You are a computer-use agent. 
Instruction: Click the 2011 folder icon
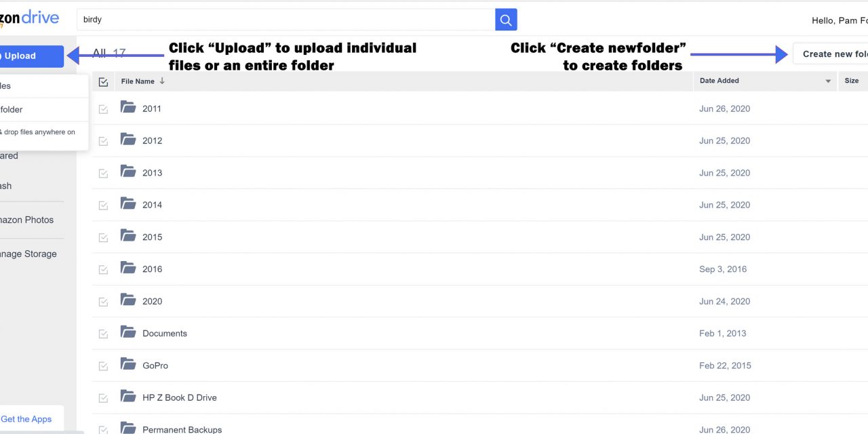(128, 107)
